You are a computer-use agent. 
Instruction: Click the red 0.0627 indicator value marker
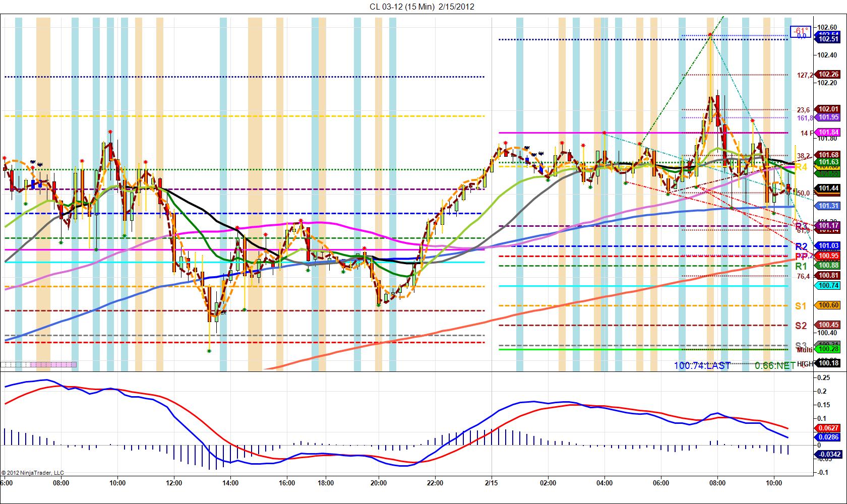(828, 428)
